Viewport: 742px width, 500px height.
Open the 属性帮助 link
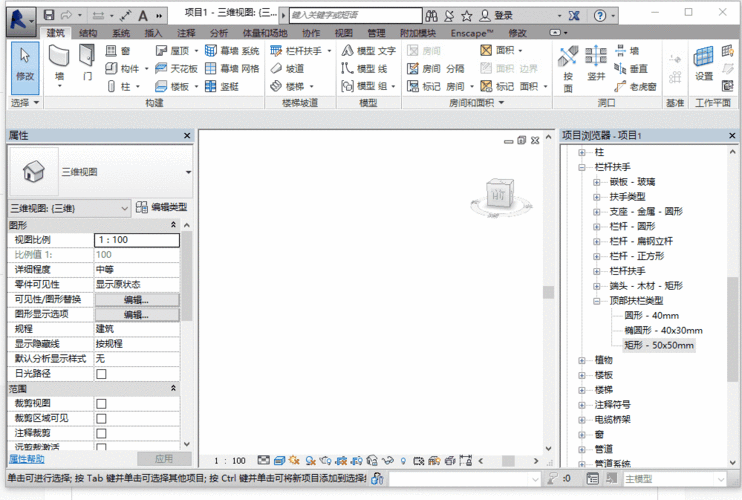pyautogui.click(x=28, y=459)
